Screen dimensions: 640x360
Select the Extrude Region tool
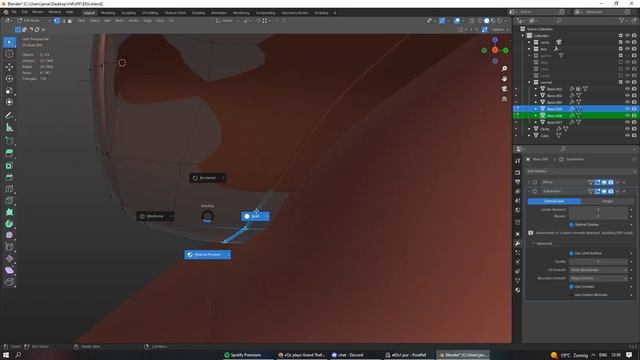pos(9,153)
